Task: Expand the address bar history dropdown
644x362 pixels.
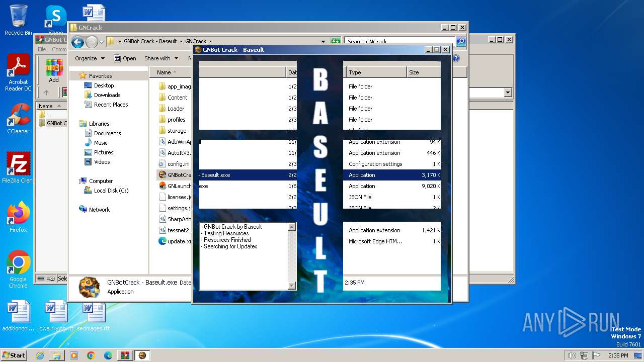Action: coord(323,42)
